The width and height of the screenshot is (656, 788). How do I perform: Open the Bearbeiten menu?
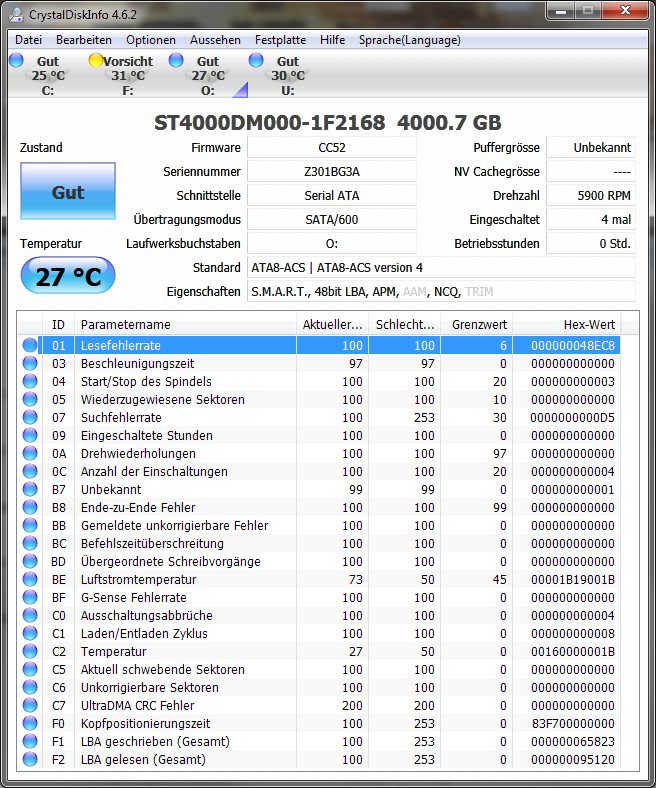point(84,40)
